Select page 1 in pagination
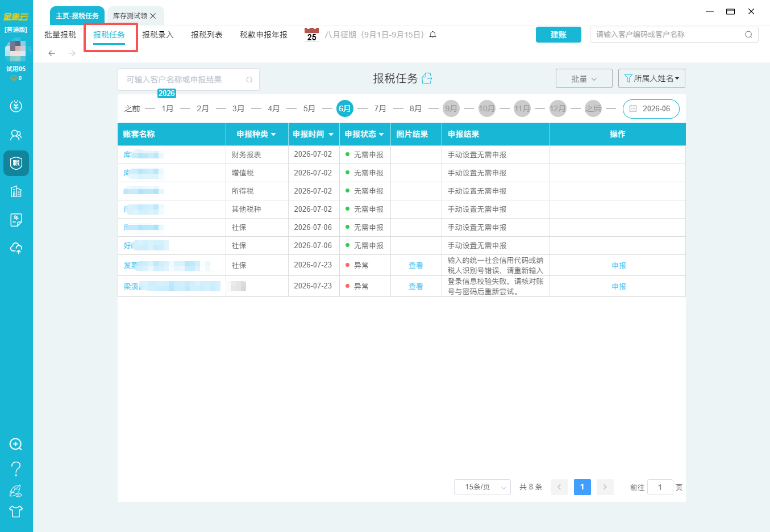Viewport: 770px width, 532px height. 582,487
